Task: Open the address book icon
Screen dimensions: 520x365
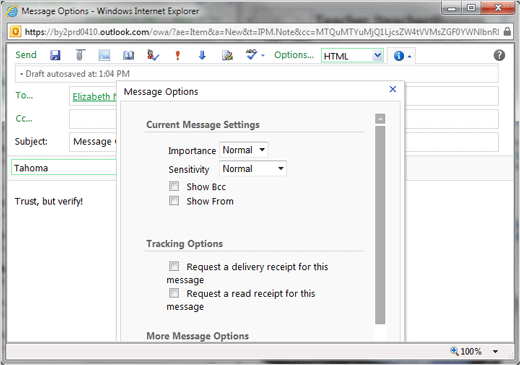Action: 128,55
